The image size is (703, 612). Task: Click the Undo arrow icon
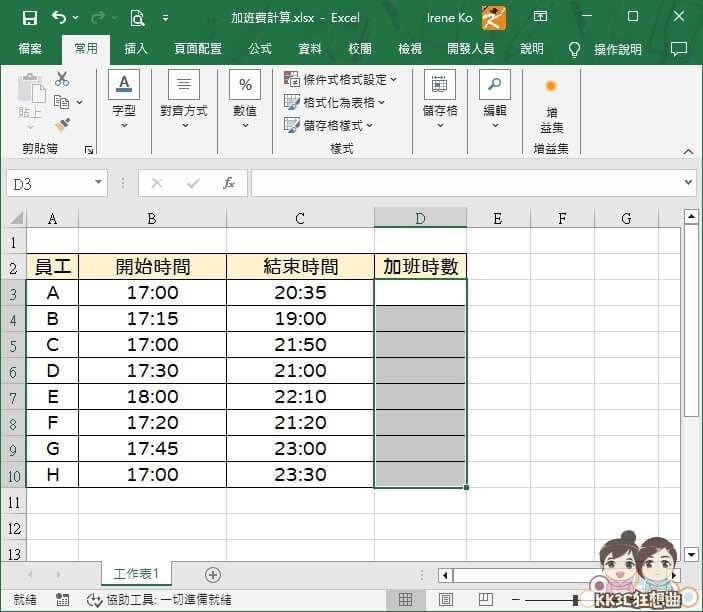[59, 17]
